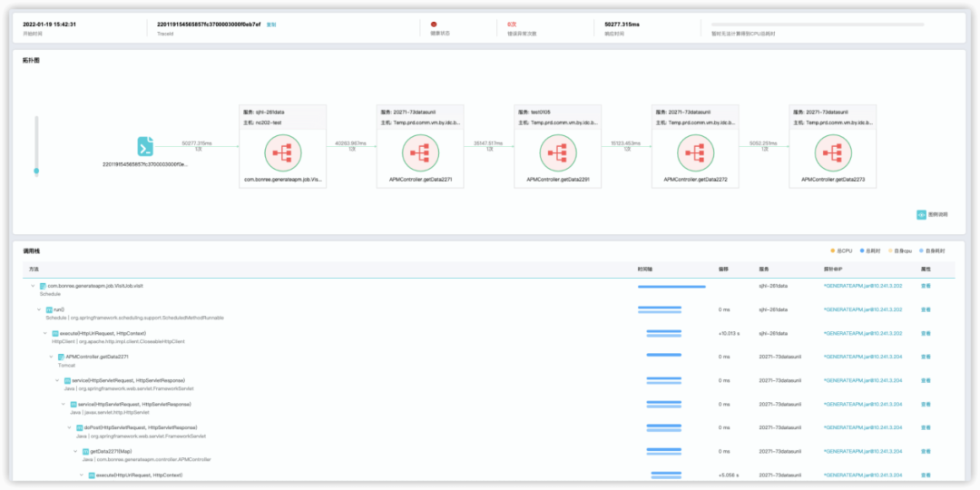Screen dimensions: 980x490
Task: Click the APMController.getData2272 topology node icon
Action: pos(695,151)
